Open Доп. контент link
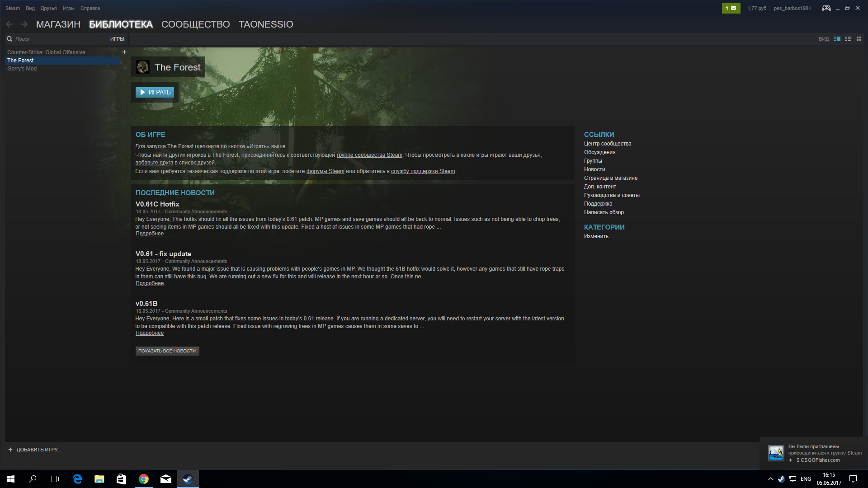 pyautogui.click(x=600, y=187)
